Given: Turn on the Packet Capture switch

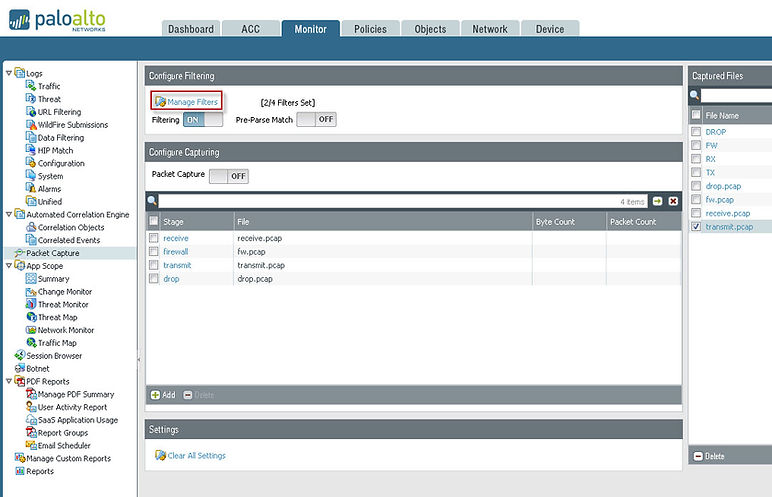Looking at the screenshot, I should [x=229, y=176].
